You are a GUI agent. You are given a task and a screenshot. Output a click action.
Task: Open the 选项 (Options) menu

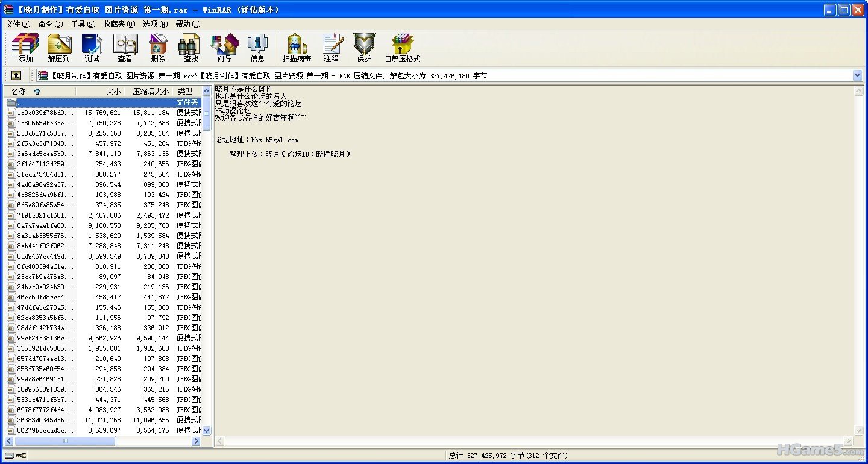155,24
